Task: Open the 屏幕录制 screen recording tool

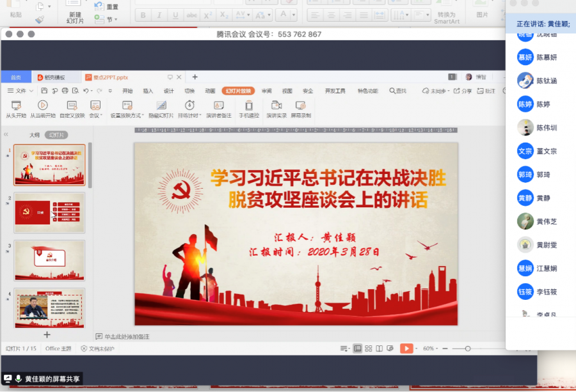Action: click(301, 106)
